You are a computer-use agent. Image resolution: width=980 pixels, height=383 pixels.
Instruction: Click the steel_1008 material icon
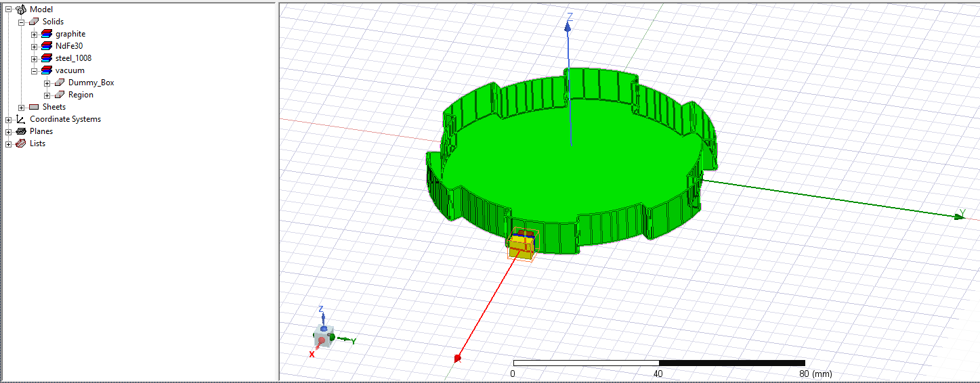click(x=47, y=58)
